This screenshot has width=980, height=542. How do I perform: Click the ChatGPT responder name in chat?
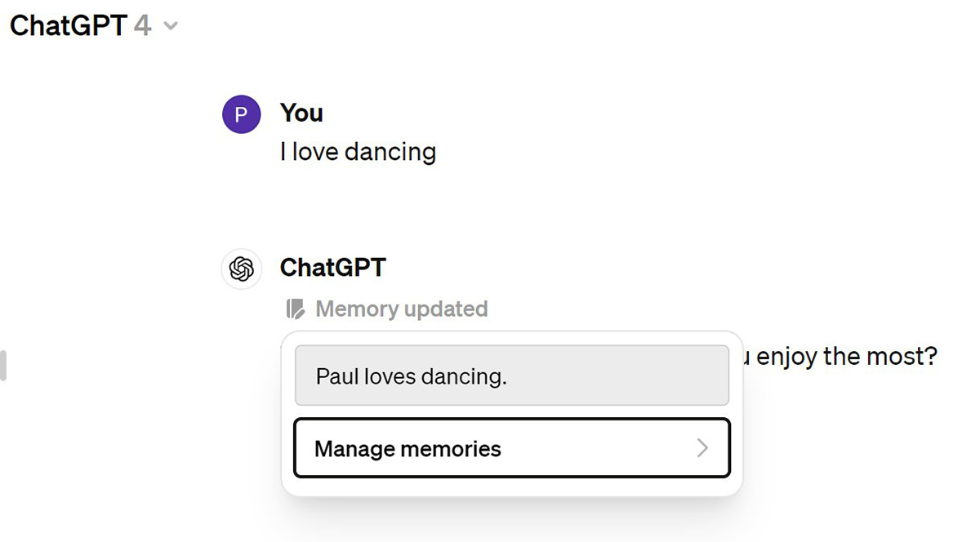pyautogui.click(x=332, y=267)
